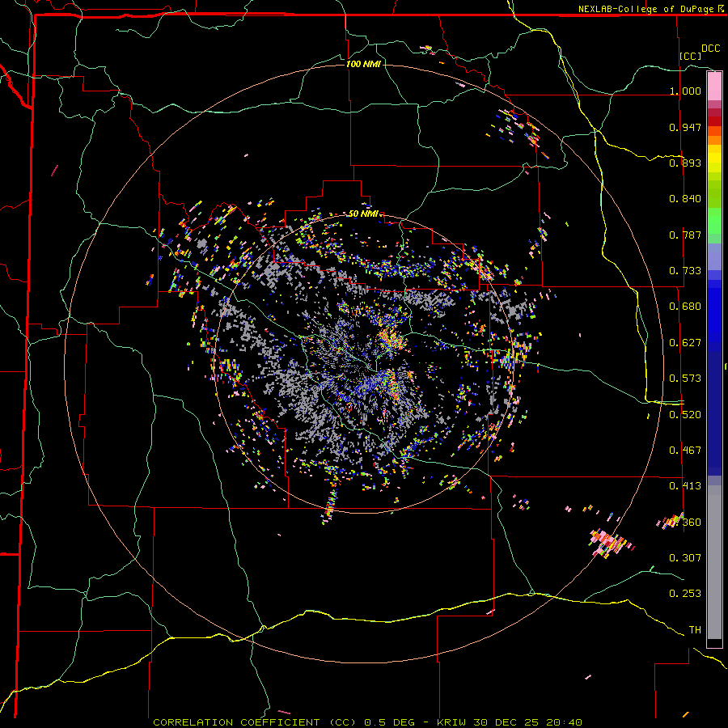Viewport: 728px width, 728px height.
Task: Click the 0.573 legend value
Action: tap(685, 379)
